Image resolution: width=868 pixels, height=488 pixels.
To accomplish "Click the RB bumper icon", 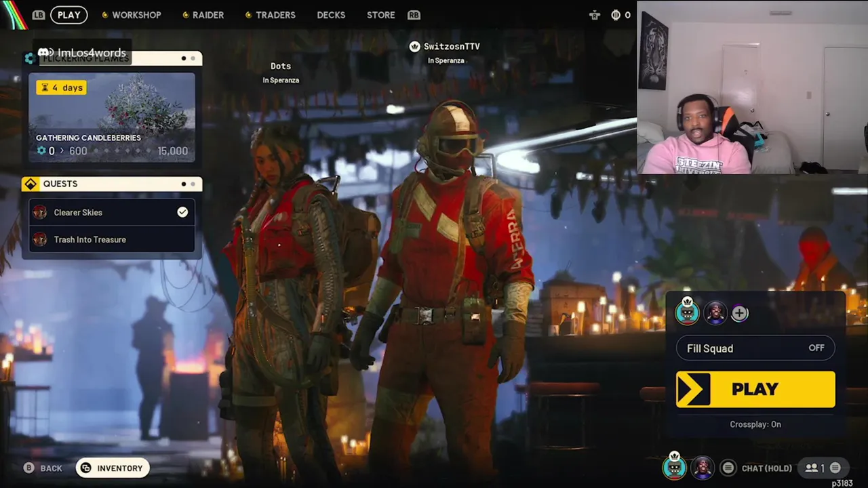I will coord(414,15).
